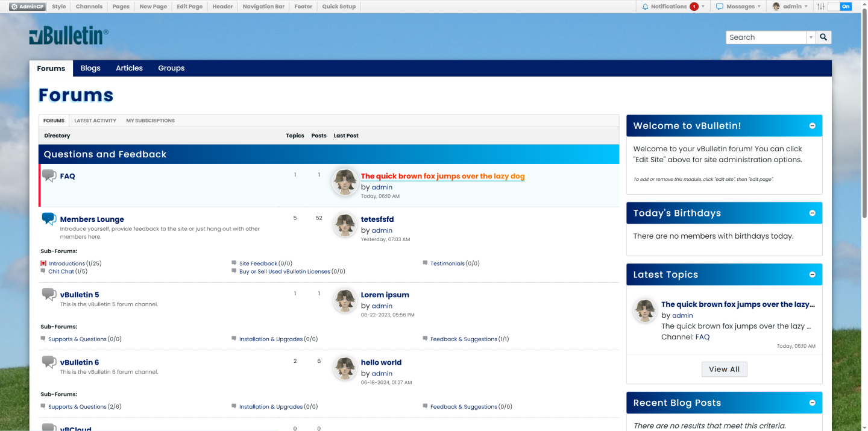Open the Notifications dropdown

(673, 7)
